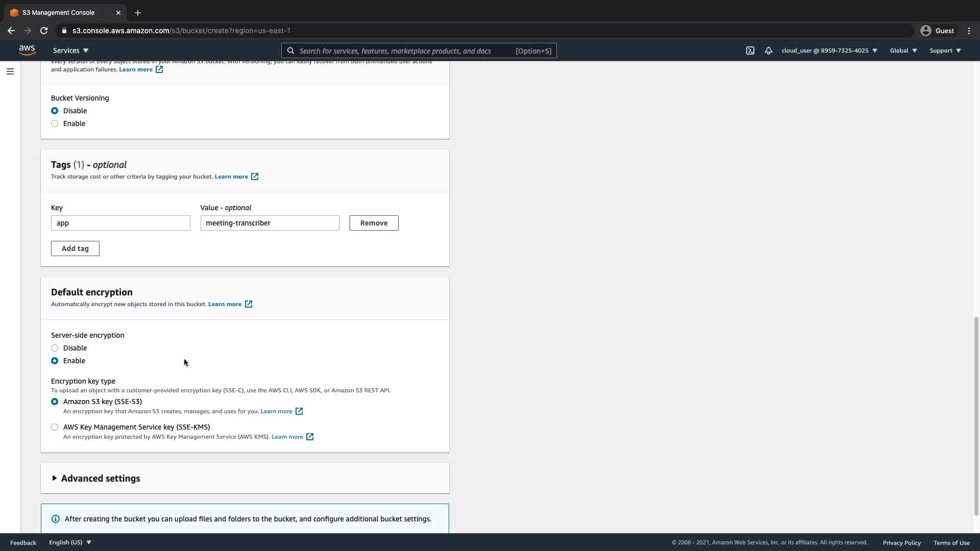Remove the app tag

pyautogui.click(x=374, y=223)
